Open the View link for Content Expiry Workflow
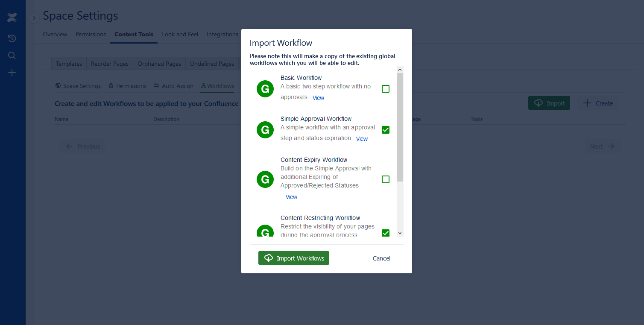 click(291, 197)
